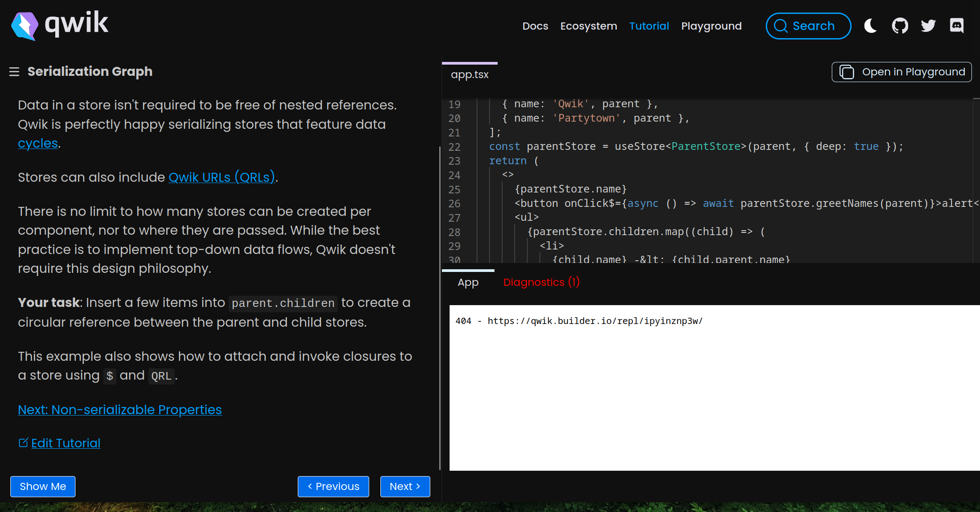Image resolution: width=980 pixels, height=512 pixels.
Task: Open the GitHub repository icon
Action: click(x=900, y=26)
